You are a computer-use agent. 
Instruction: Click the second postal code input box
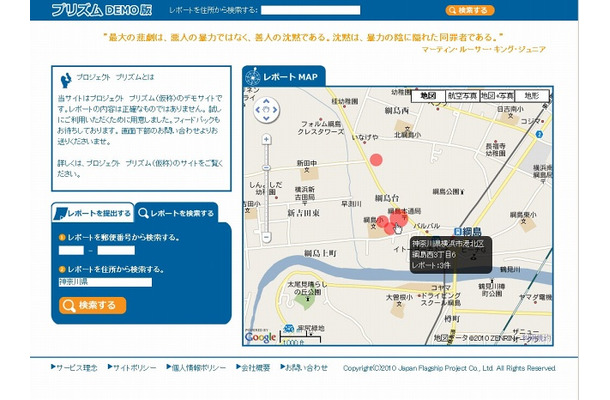click(x=116, y=250)
